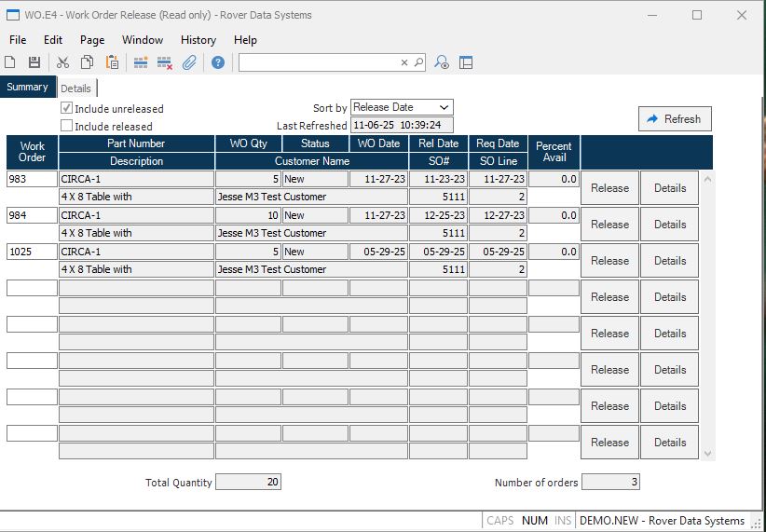
Task: Click the Paste clipboard icon
Action: tap(113, 62)
